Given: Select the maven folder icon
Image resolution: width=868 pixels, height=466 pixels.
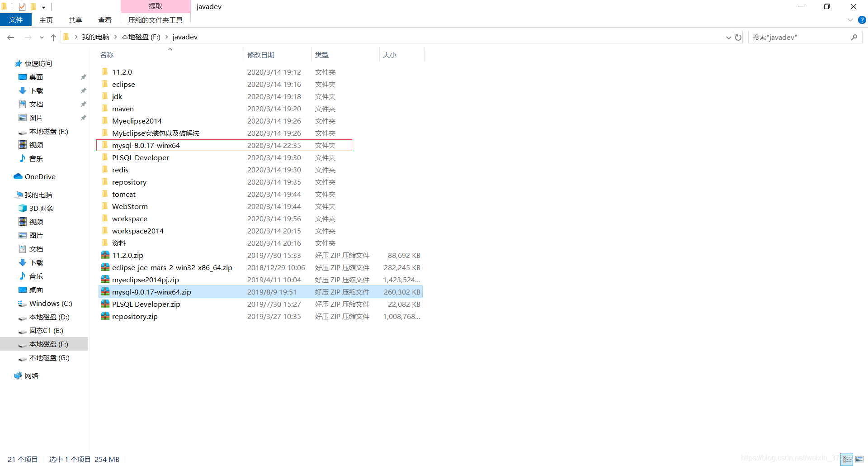Looking at the screenshot, I should coord(105,108).
